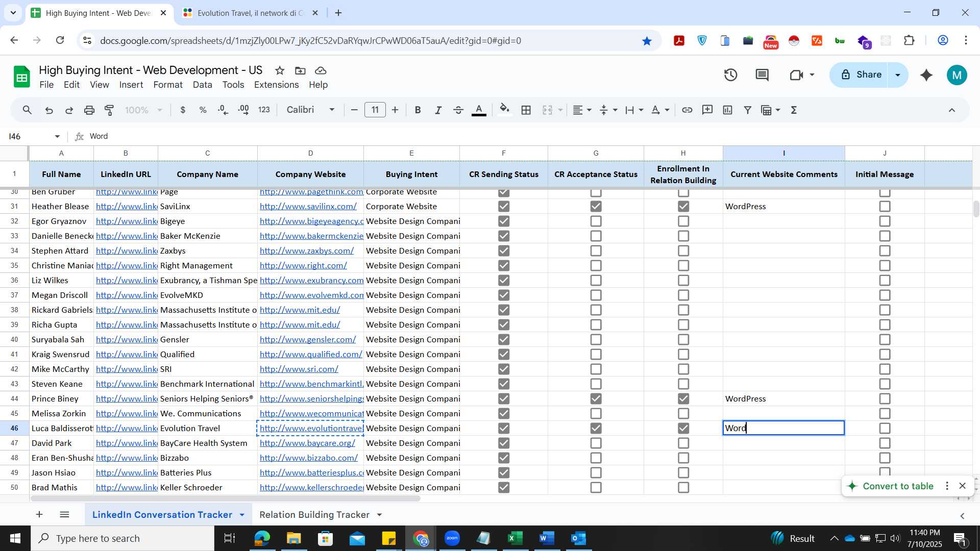Uncheck CR Sending Status for Heather Blease

(504, 207)
